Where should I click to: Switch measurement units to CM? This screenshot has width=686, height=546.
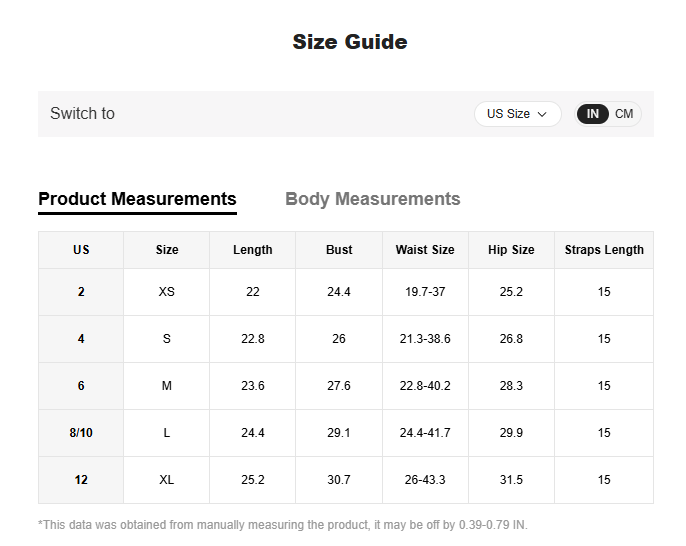[624, 114]
